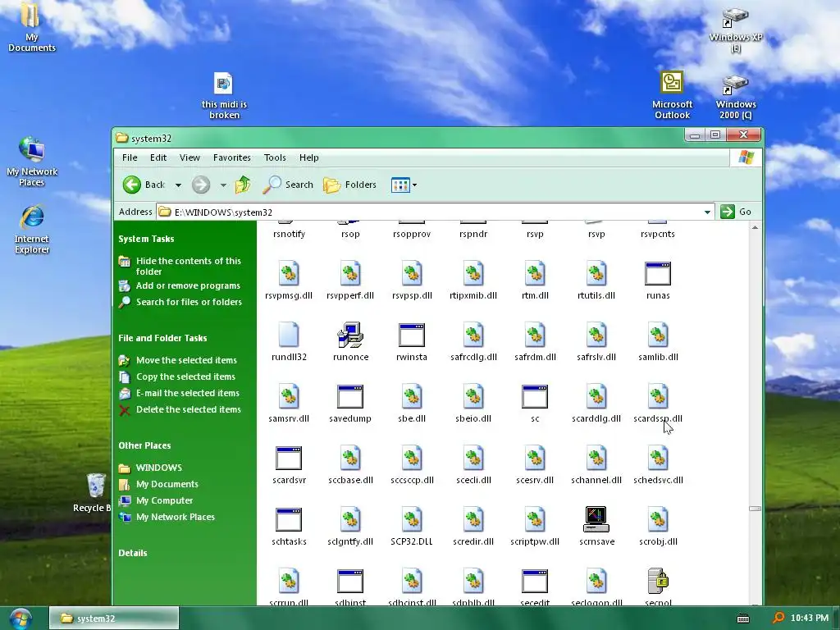Select the rundll32 file icon
Screen dimensions: 840x630
pos(289,336)
